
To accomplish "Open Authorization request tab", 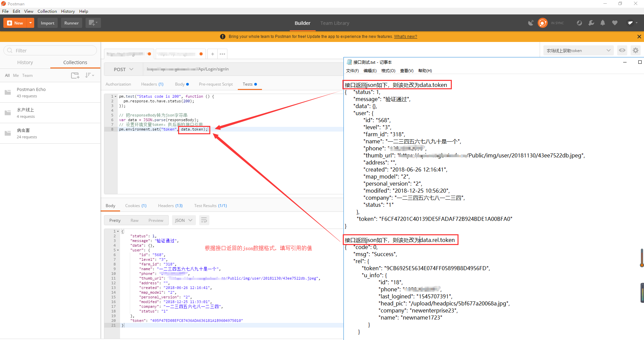I will click(x=118, y=84).
